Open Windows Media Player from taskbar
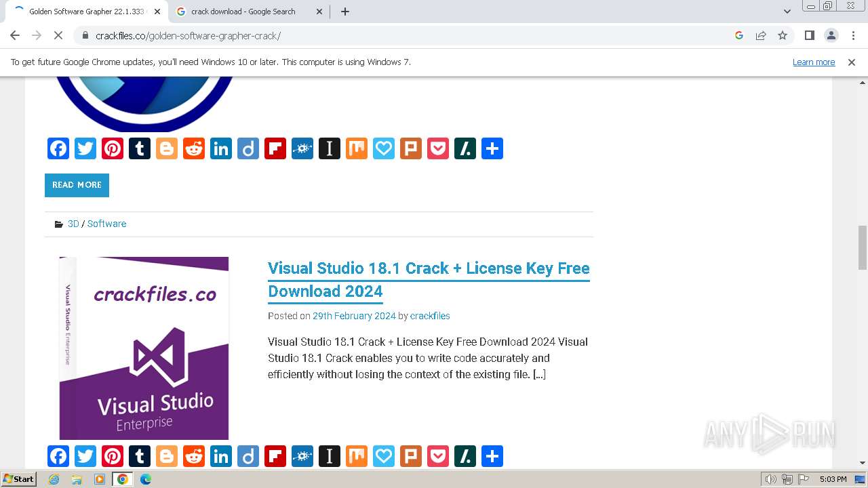This screenshot has height=488, width=868. 100,479
